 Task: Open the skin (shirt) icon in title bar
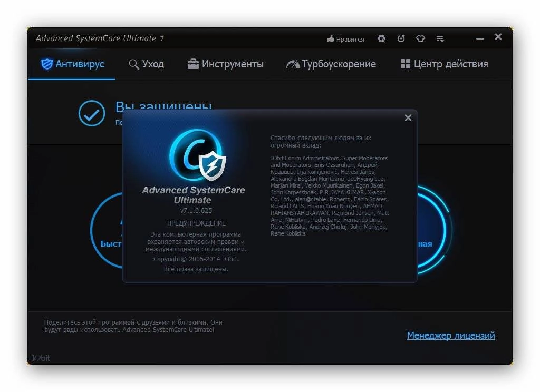coord(420,38)
